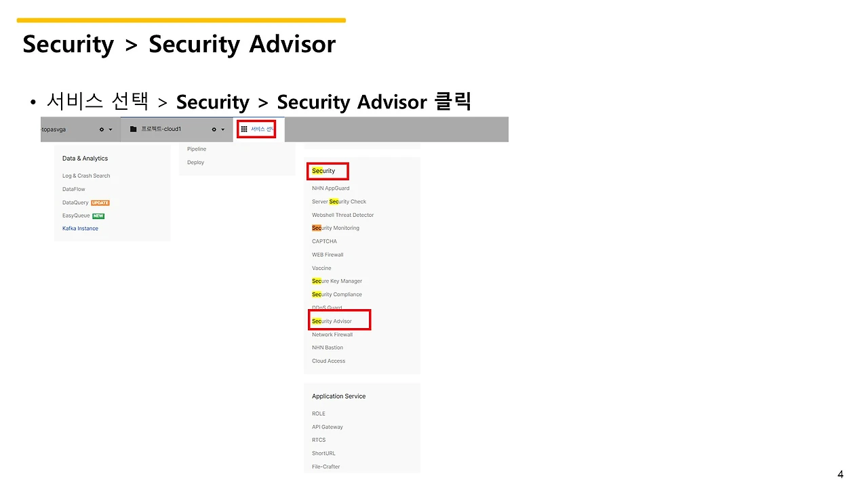
Task: Open the Security Advisor service
Action: coord(332,321)
